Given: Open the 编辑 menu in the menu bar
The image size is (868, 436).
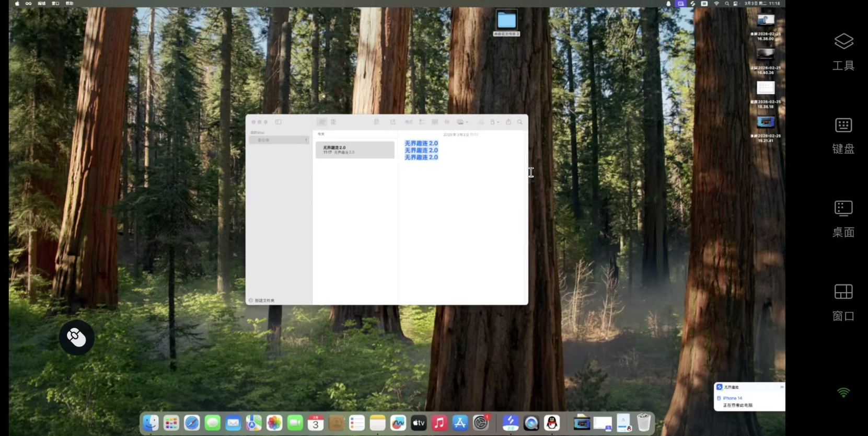Looking at the screenshot, I should 42,3.
